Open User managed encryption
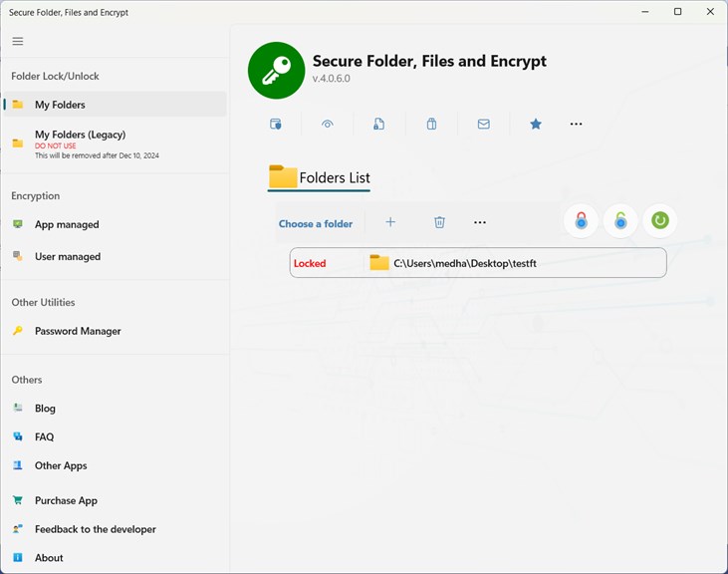 115,256
